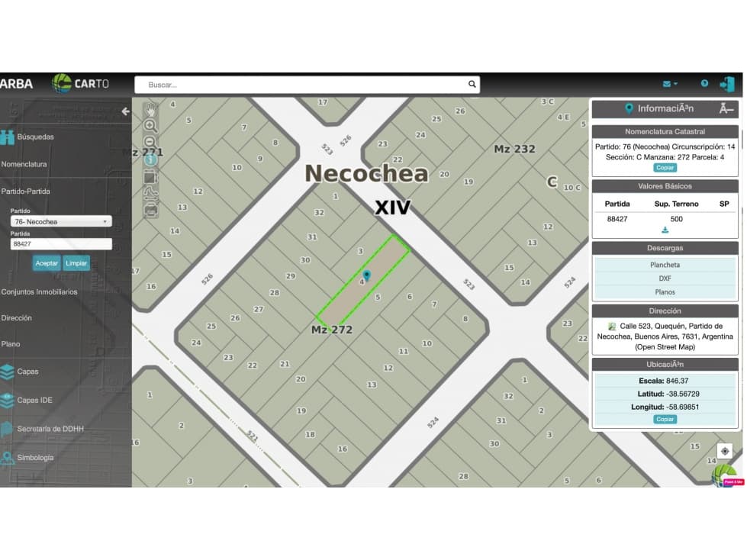Click the Buscar search field
Image resolution: width=747 pixels, height=560 pixels.
(305, 85)
